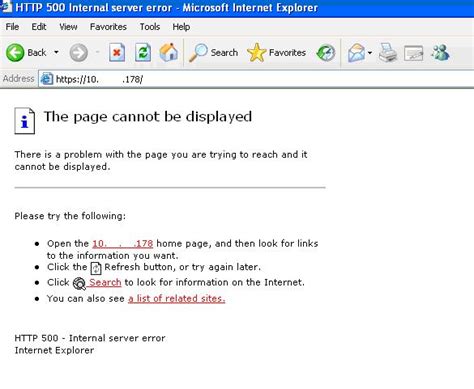
Task: Click 'HTTP 500 - Internal server error' text
Action: click(x=90, y=338)
